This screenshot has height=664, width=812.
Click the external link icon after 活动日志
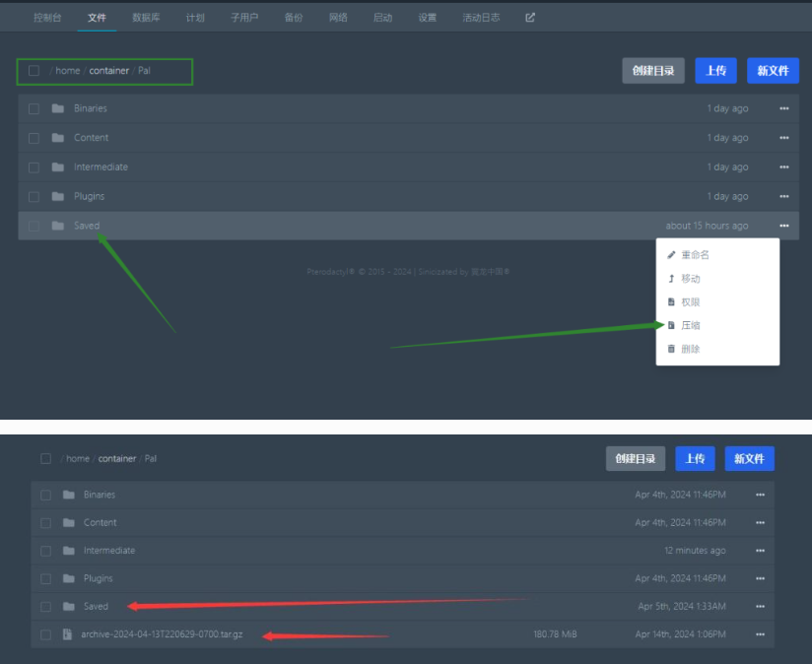click(x=530, y=17)
